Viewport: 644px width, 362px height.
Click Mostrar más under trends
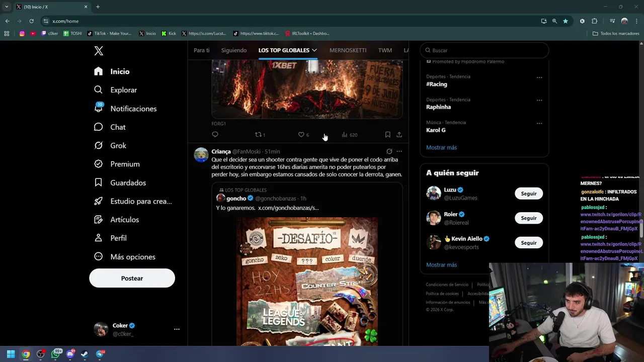pyautogui.click(x=441, y=147)
